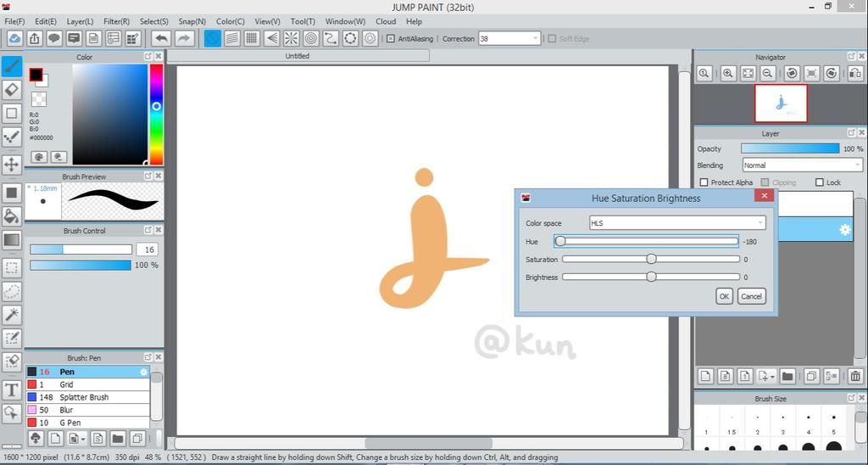Enable the concentric circle snap
The image size is (868, 465).
pyautogui.click(x=311, y=38)
